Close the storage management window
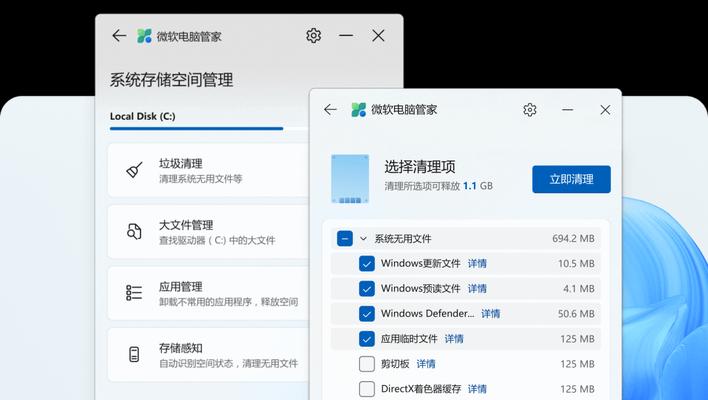708x400 pixels. point(378,36)
